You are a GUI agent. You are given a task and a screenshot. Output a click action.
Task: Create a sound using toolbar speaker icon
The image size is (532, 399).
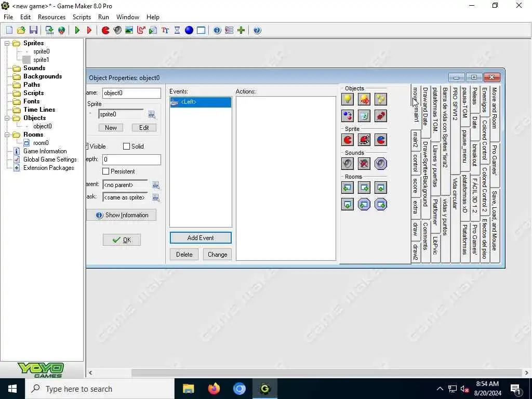(x=117, y=30)
